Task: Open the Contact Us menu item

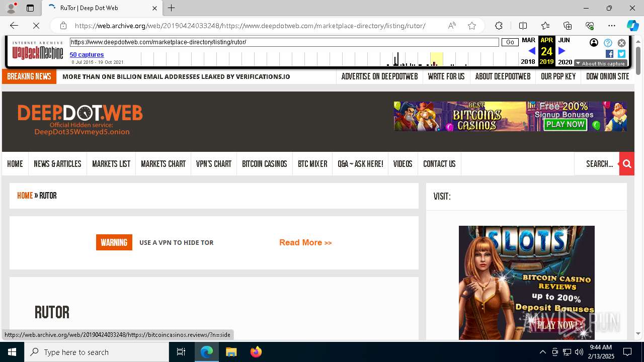Action: [x=439, y=164]
